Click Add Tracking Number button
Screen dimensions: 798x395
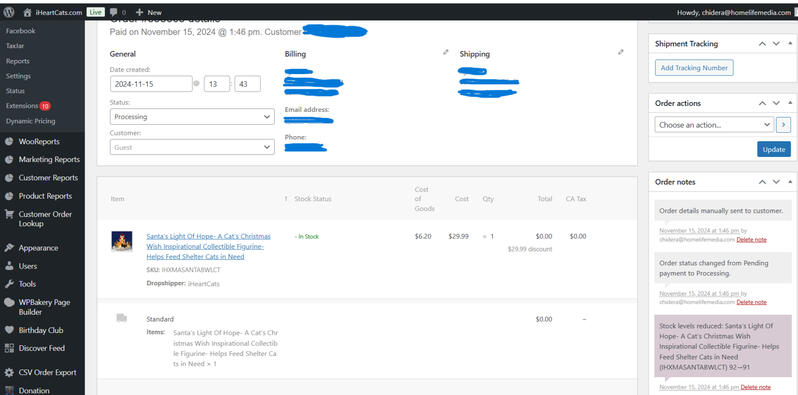[694, 68]
